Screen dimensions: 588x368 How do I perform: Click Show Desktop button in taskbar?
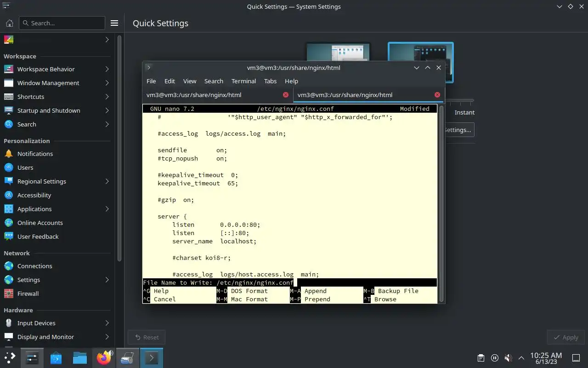pyautogui.click(x=576, y=358)
